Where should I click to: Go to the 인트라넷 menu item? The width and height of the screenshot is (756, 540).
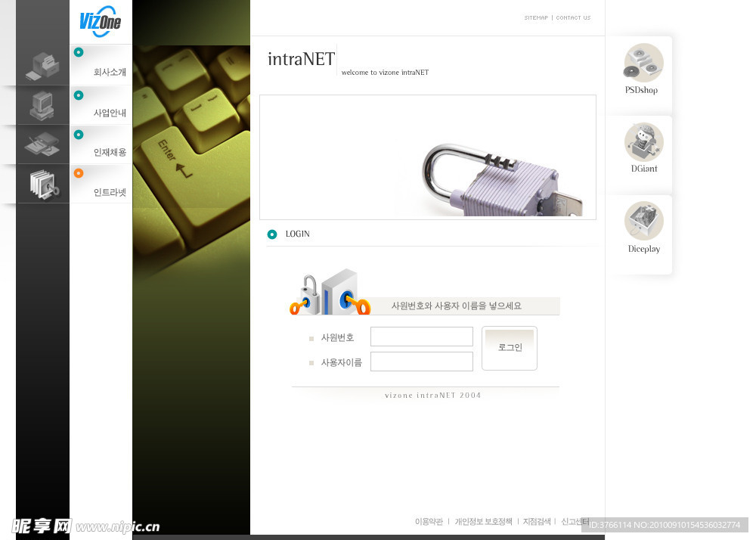click(x=110, y=192)
